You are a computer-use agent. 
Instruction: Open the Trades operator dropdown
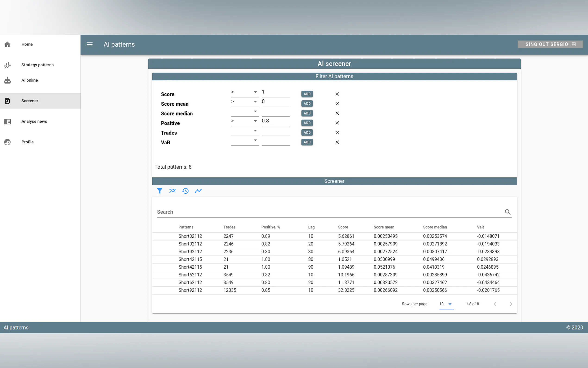244,131
